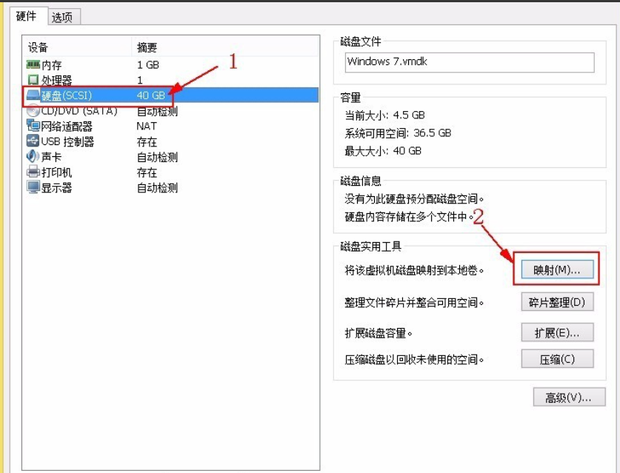
Task: Select the 处理器 device row
Action: 171,80
